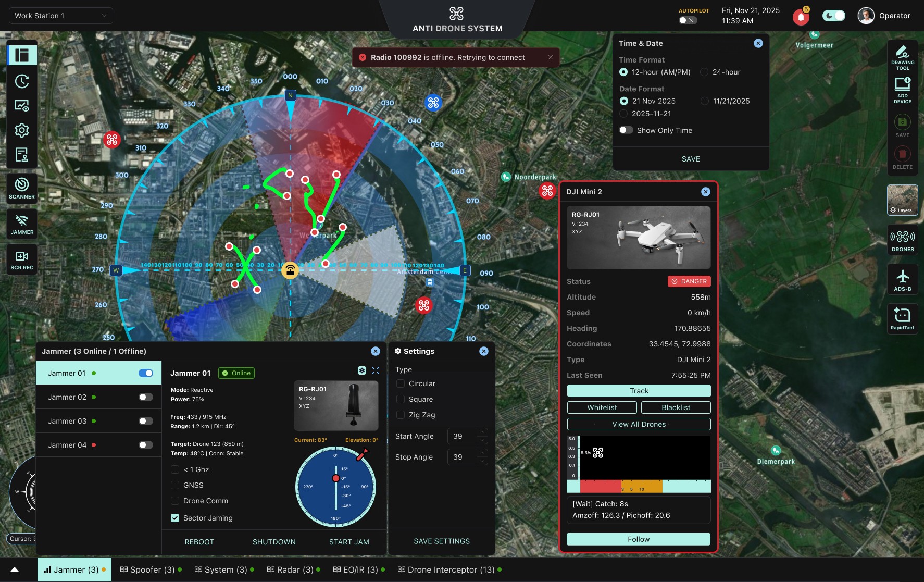Check the GNSS checkbox

pos(175,485)
